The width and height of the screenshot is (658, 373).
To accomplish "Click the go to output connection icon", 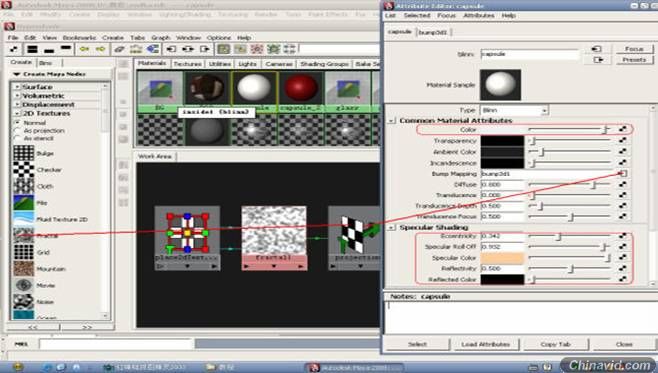I will coord(598,60).
